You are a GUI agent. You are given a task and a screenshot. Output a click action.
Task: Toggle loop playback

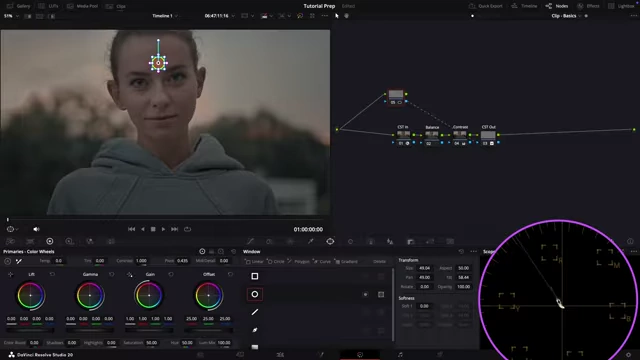(x=187, y=229)
